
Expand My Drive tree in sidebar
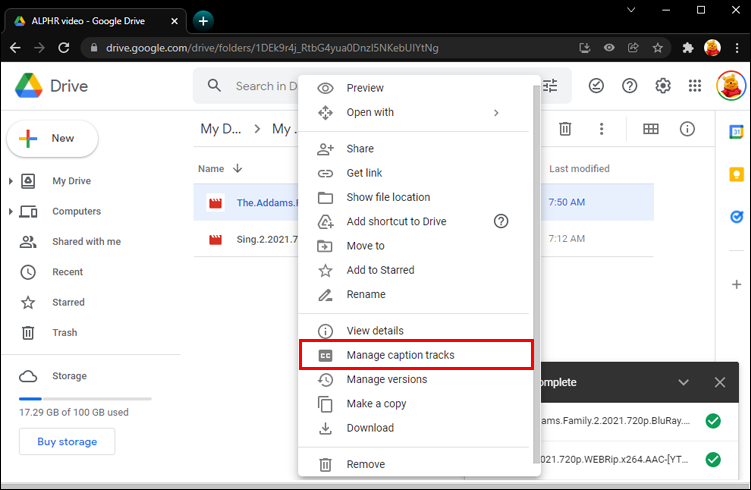11,181
